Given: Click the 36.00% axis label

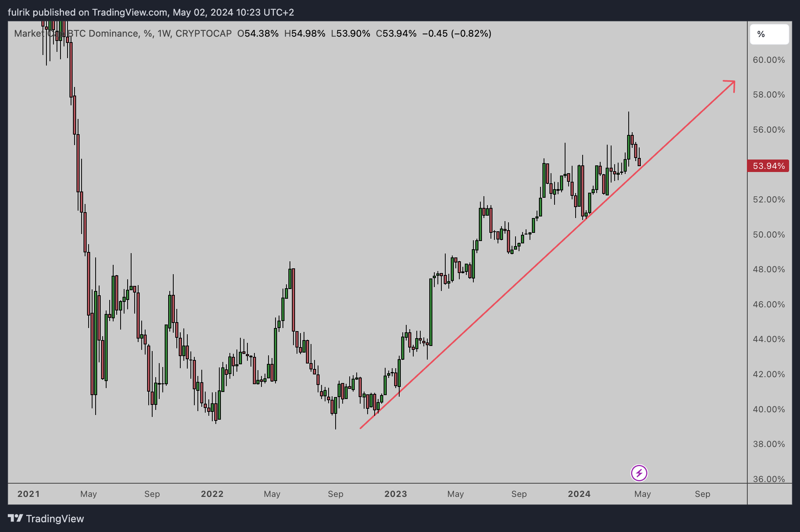Looking at the screenshot, I should [769, 479].
